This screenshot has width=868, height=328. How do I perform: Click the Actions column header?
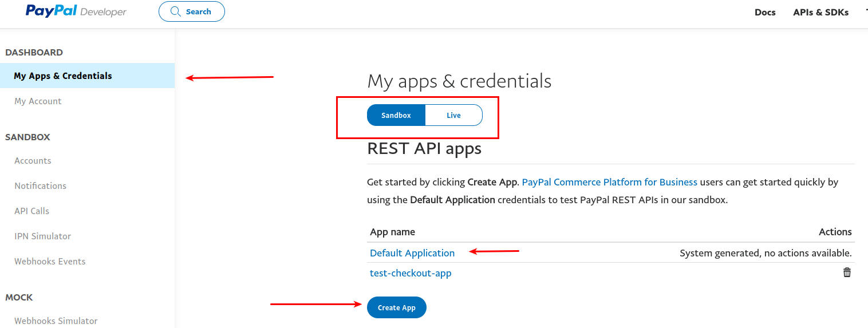835,232
